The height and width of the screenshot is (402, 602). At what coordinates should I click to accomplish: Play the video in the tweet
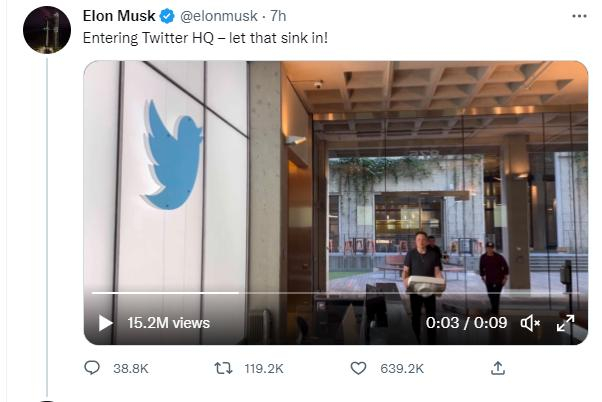106,322
